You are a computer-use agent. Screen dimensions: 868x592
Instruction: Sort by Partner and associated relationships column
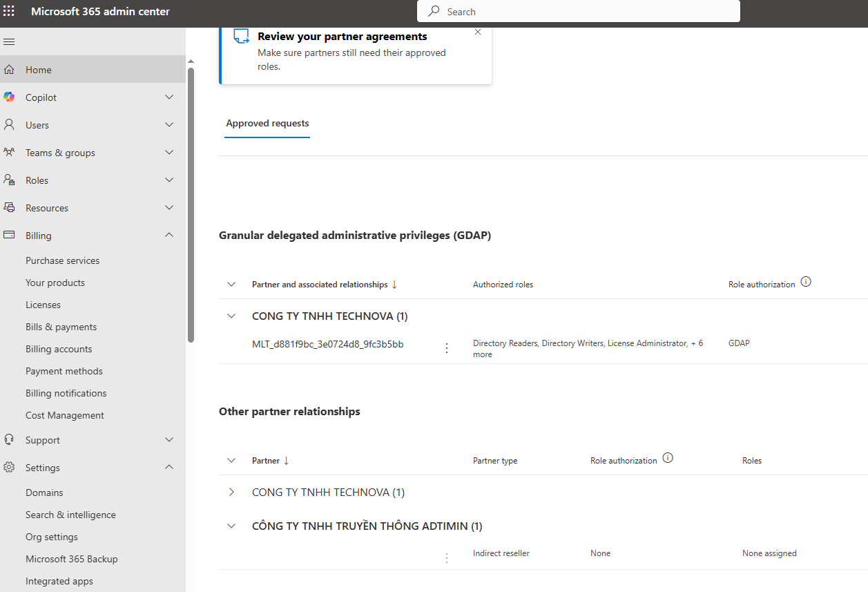[x=325, y=285]
